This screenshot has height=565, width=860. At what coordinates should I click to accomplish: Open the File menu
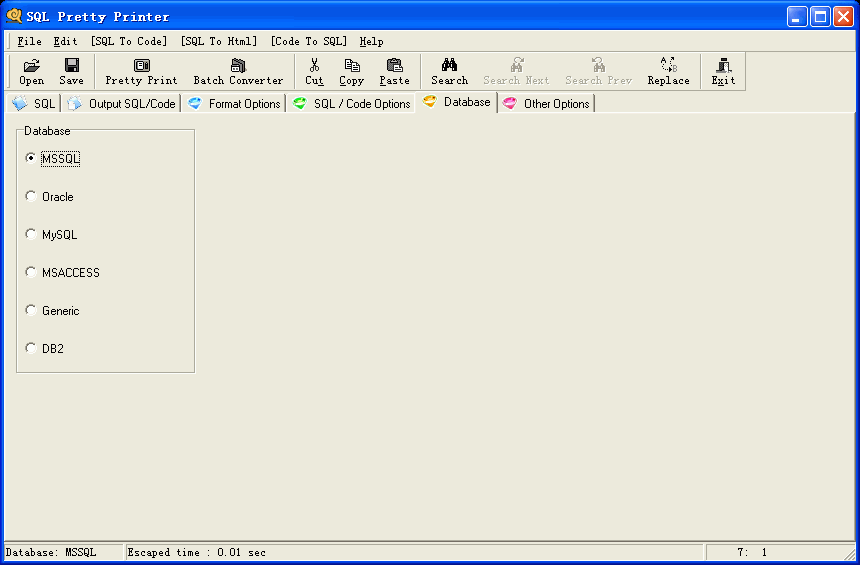point(29,41)
